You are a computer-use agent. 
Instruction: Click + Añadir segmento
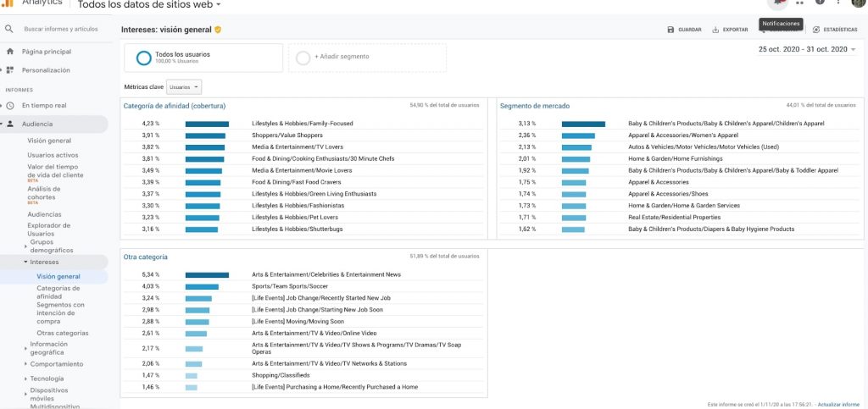pos(342,57)
